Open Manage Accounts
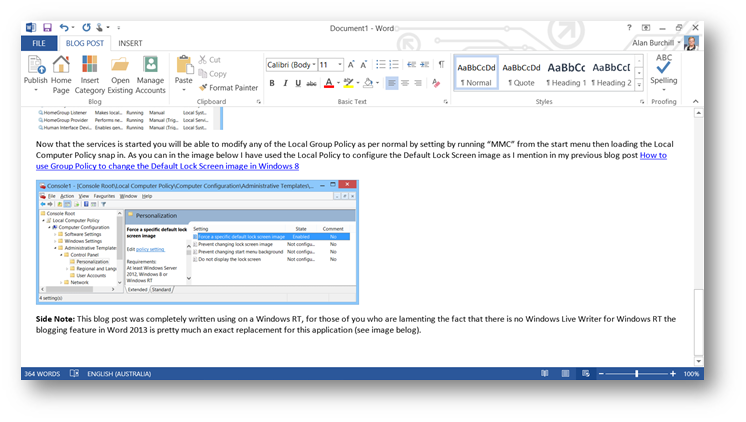Image resolution: width=746 pixels, height=422 pixels. click(x=150, y=73)
